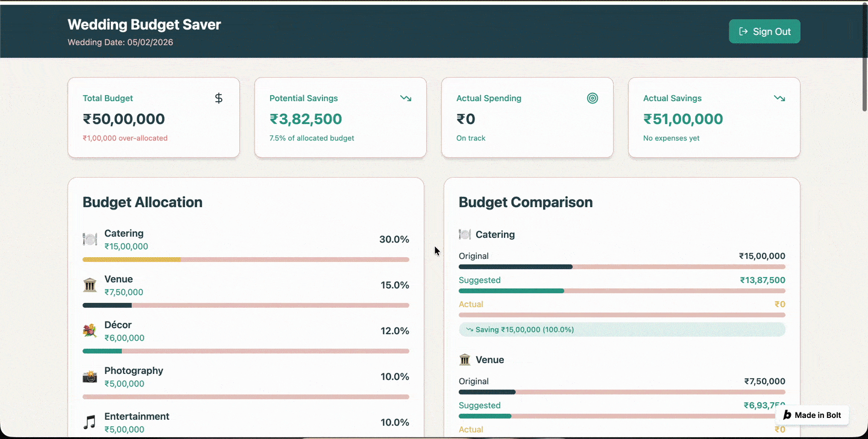
Task: Click the Wedding Budget Saver title
Action: [144, 25]
